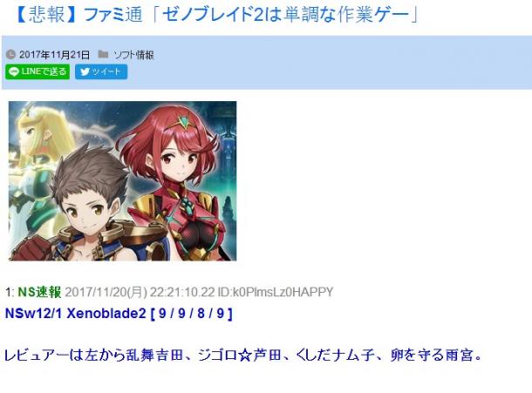Click the LINE speech bubble icon
Image resolution: width=532 pixels, height=393 pixels.
tap(14, 71)
